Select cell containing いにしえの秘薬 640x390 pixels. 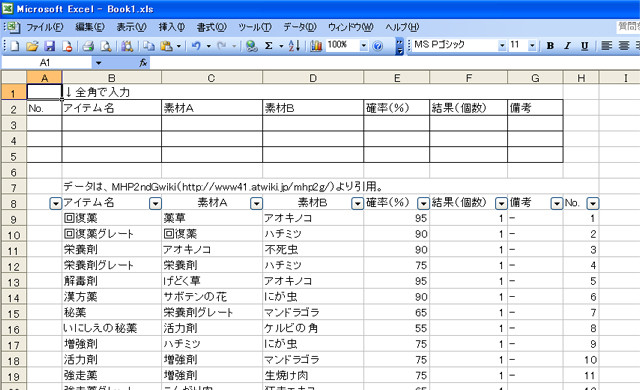[x=111, y=328]
